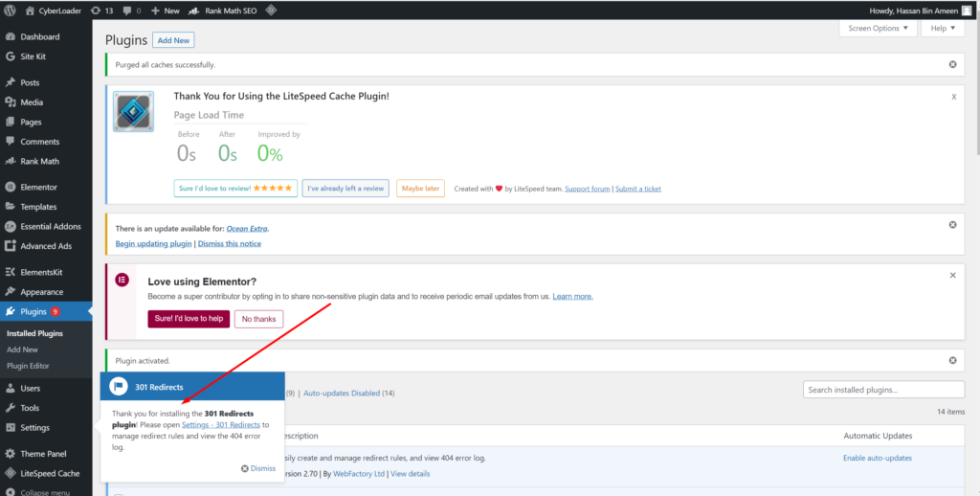Screen dimensions: 980x496
Task: Dismiss the Ocean Extra update notice
Action: 952,225
